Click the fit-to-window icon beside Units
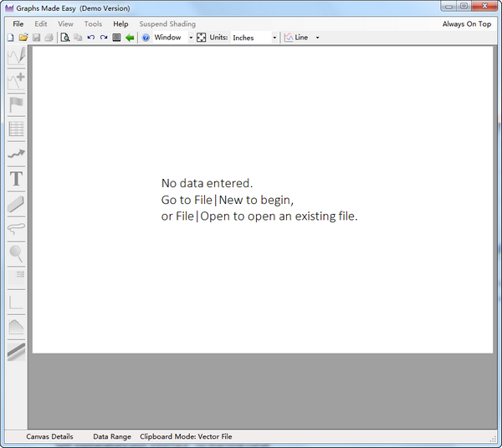This screenshot has height=448, width=502. [201, 38]
